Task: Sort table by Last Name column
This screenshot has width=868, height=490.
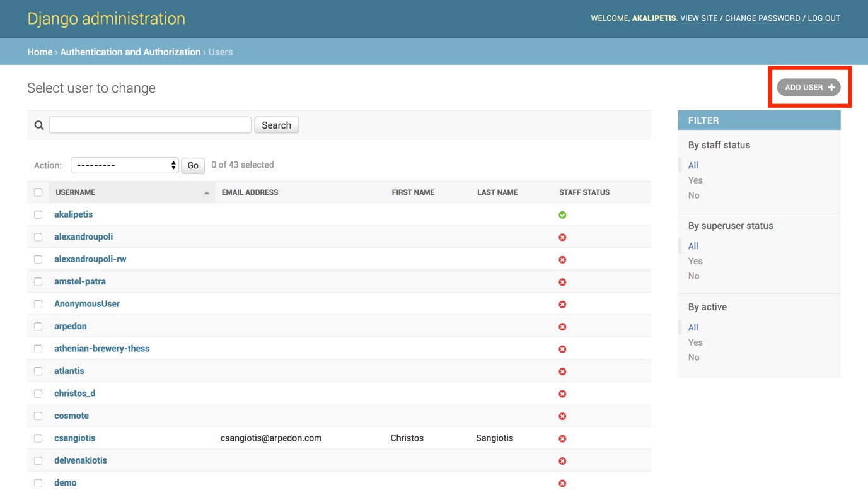Action: [497, 192]
